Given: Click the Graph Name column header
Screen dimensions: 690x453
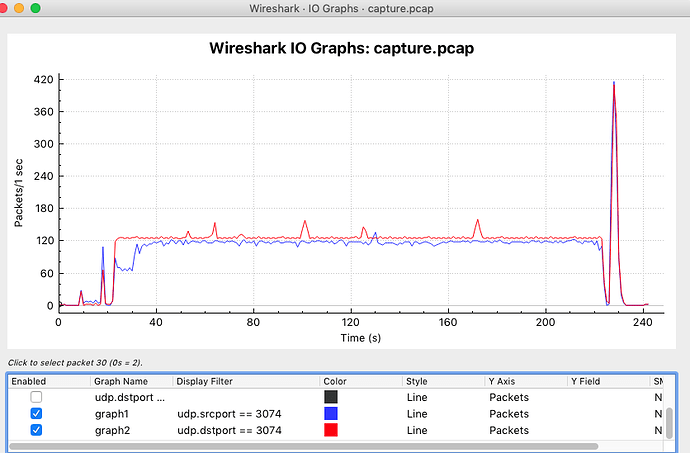Looking at the screenshot, I should point(121,381).
